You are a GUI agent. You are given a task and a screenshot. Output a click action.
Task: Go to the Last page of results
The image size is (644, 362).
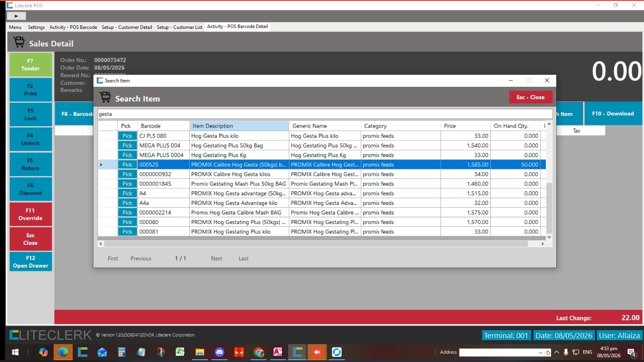click(x=243, y=259)
